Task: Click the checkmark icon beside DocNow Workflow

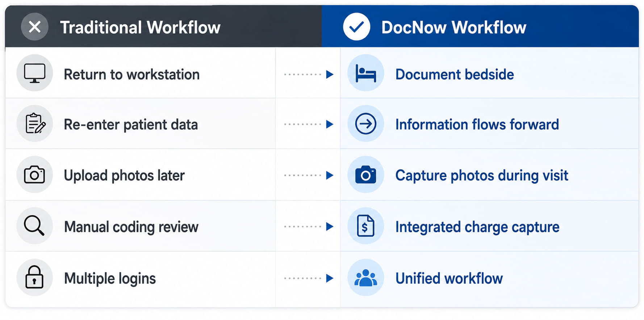Action: [356, 27]
